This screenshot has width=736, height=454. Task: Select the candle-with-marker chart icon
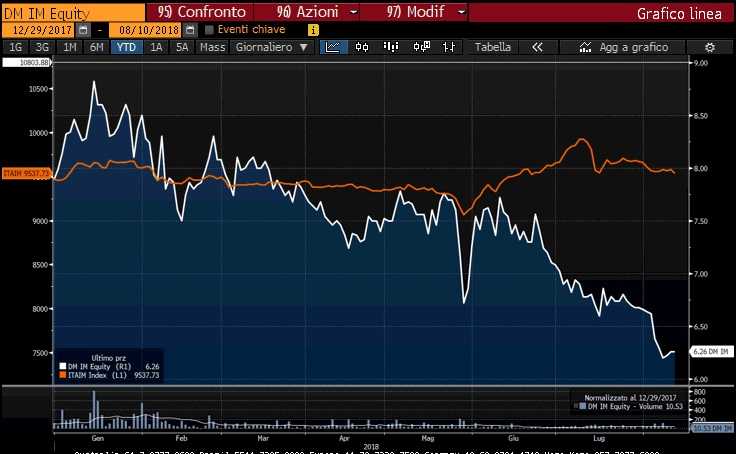pyautogui.click(x=421, y=47)
